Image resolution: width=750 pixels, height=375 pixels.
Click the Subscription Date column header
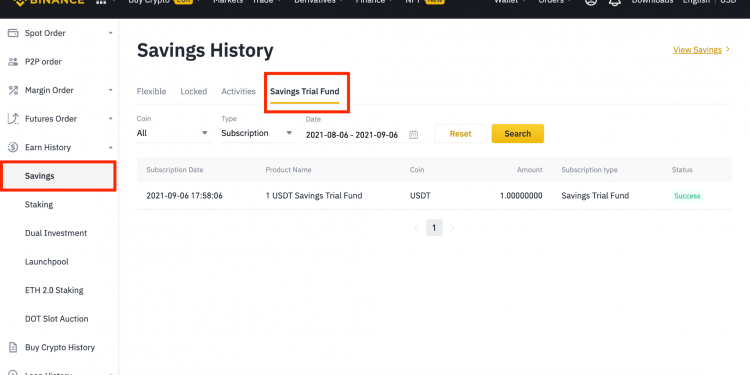175,170
